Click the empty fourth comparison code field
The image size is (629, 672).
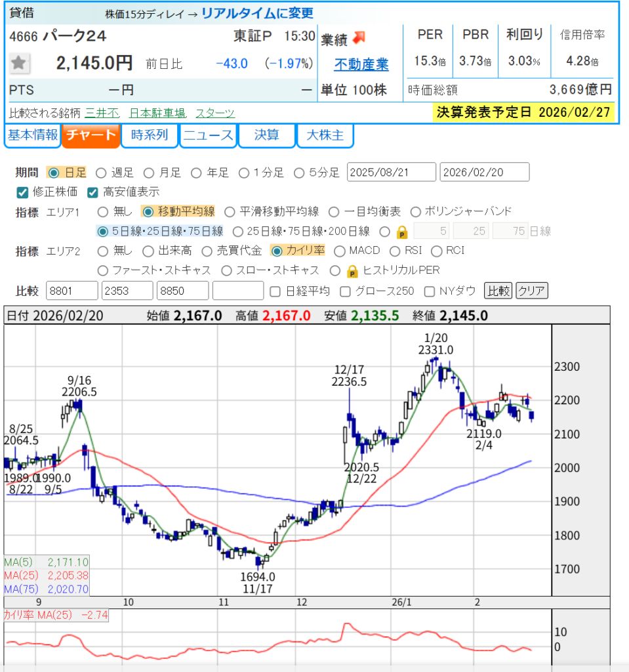(238, 291)
